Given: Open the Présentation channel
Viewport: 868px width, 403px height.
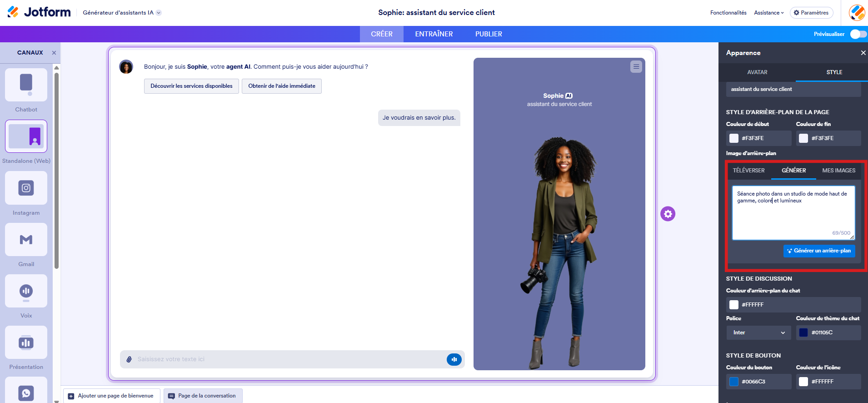Looking at the screenshot, I should point(26,343).
